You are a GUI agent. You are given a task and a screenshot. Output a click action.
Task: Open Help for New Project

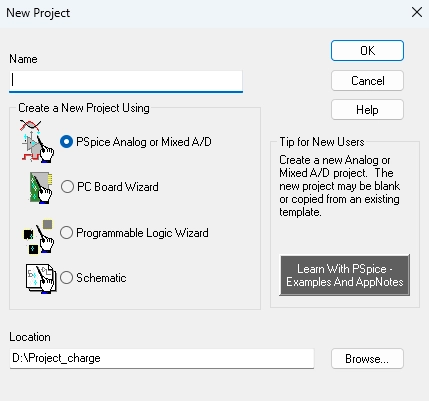tap(367, 110)
